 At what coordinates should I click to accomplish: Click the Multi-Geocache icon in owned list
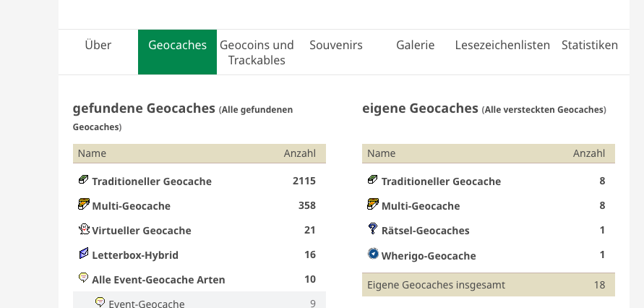pos(372,204)
